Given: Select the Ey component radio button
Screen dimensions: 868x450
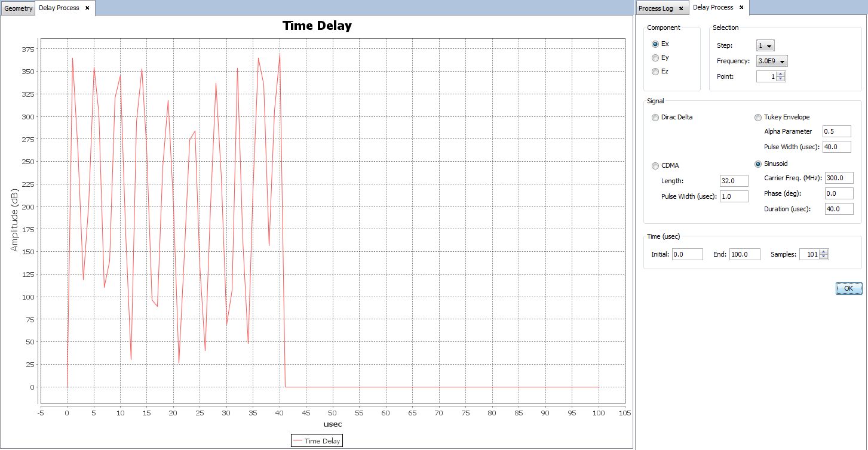Looking at the screenshot, I should (x=655, y=58).
